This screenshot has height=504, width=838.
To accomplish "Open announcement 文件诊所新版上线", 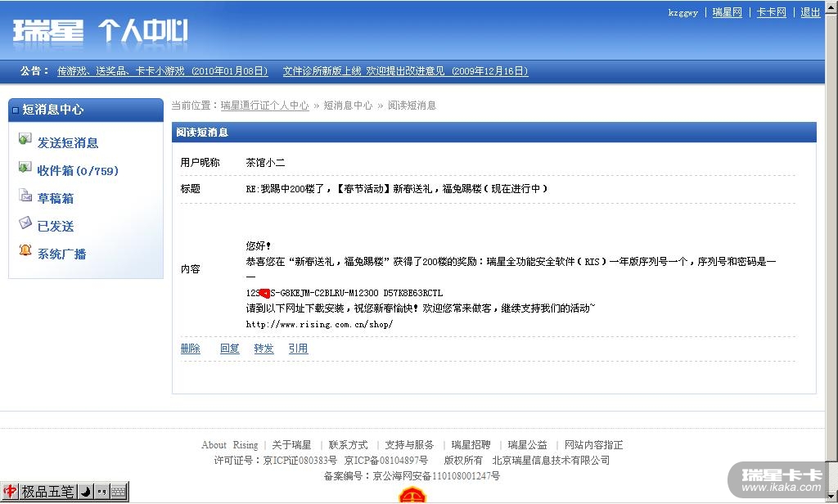I will click(406, 71).
